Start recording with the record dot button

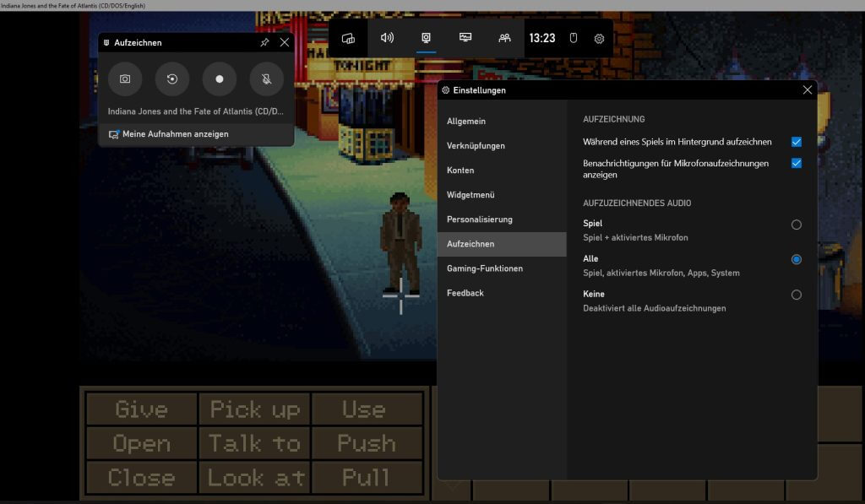click(x=220, y=79)
